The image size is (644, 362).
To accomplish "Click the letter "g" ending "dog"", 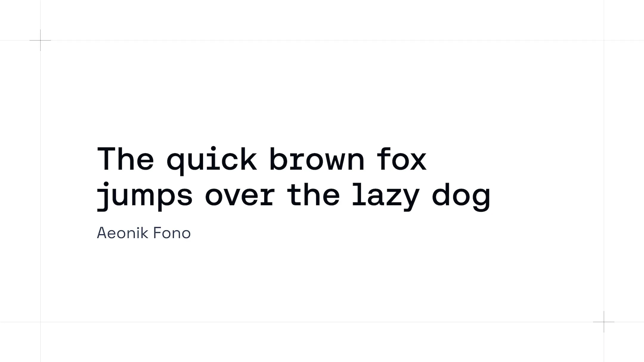I will click(x=481, y=198).
